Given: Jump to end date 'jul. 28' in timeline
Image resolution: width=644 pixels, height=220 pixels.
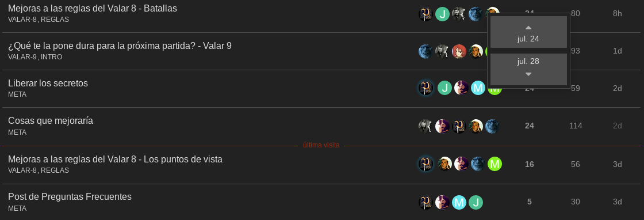Looking at the screenshot, I should coord(528,61).
